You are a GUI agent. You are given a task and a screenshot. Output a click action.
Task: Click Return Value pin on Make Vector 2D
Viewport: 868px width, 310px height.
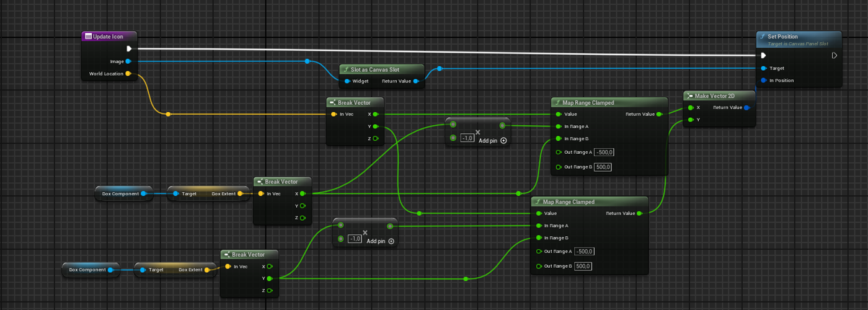pyautogui.click(x=746, y=108)
